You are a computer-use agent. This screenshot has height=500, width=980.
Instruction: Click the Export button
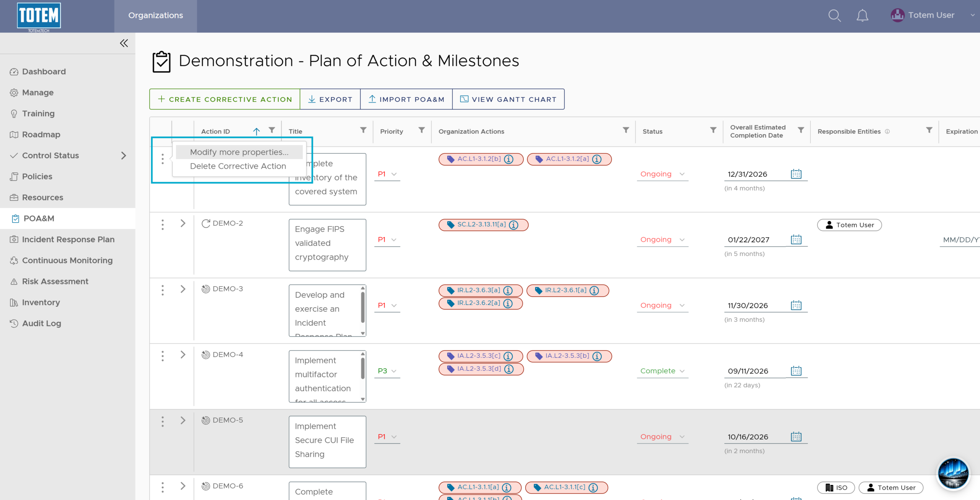pos(330,99)
